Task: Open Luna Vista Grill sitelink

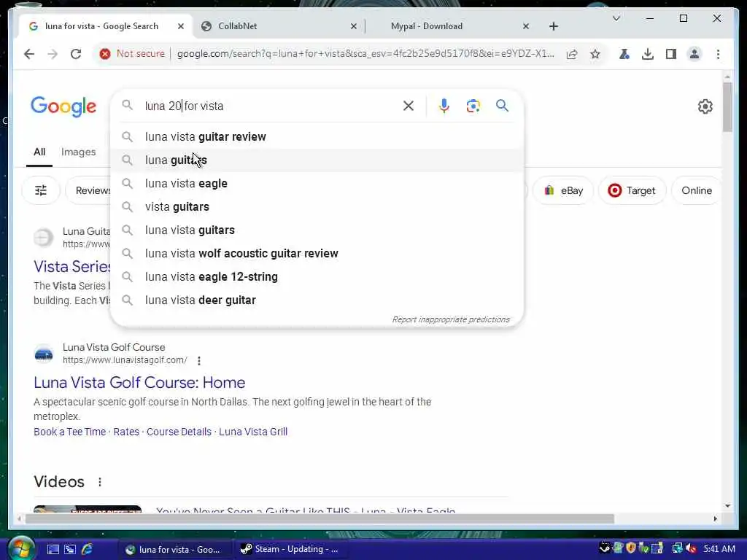Action: coord(253,432)
